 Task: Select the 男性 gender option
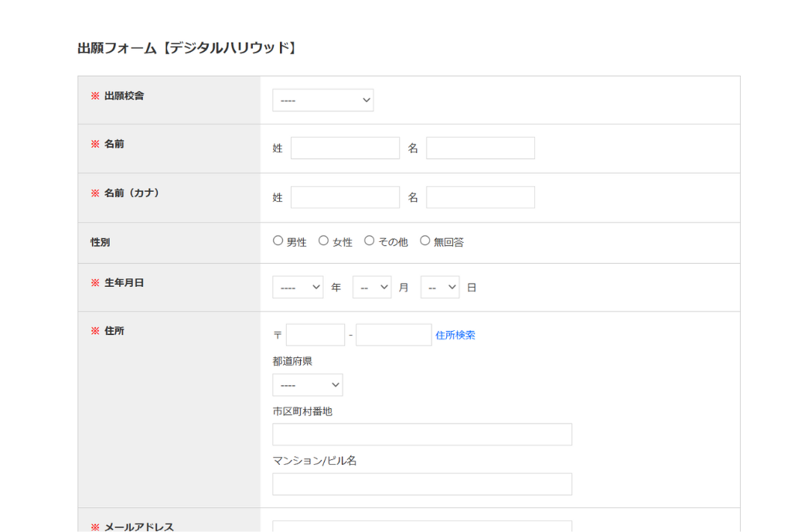click(x=278, y=240)
